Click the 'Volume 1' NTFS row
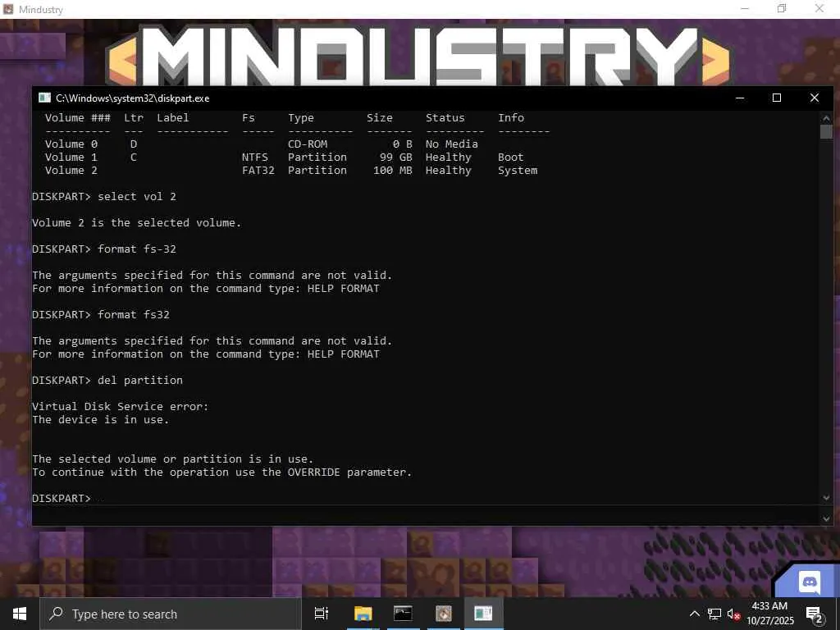840x630 pixels. [285, 157]
